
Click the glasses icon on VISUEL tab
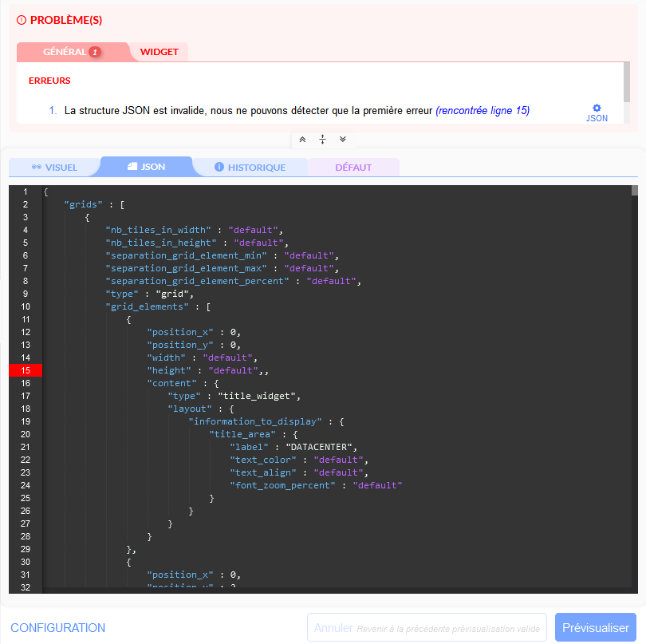[x=36, y=168]
